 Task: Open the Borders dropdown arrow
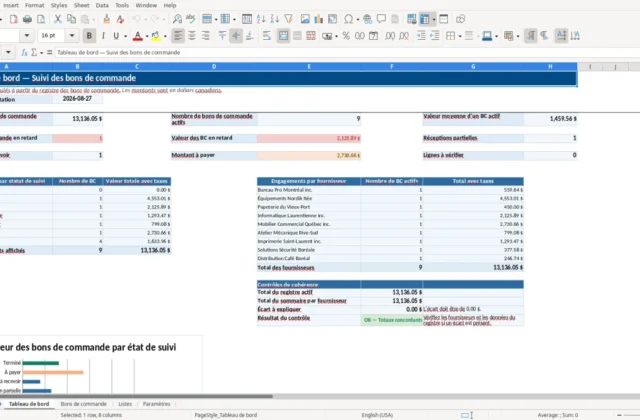[460, 36]
